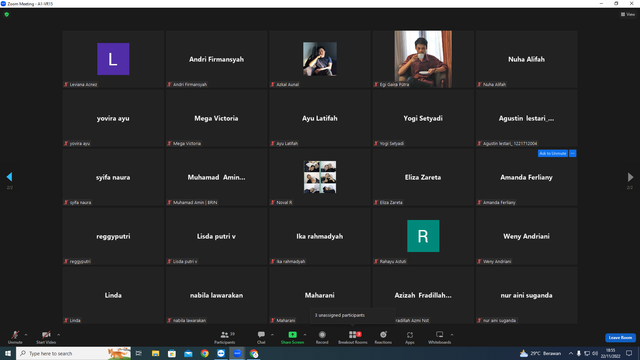Open the volume control in system tray

(595, 353)
